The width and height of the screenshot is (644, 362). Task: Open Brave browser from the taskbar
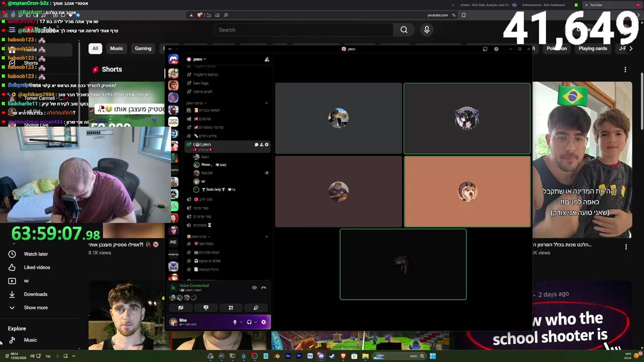(x=343, y=356)
